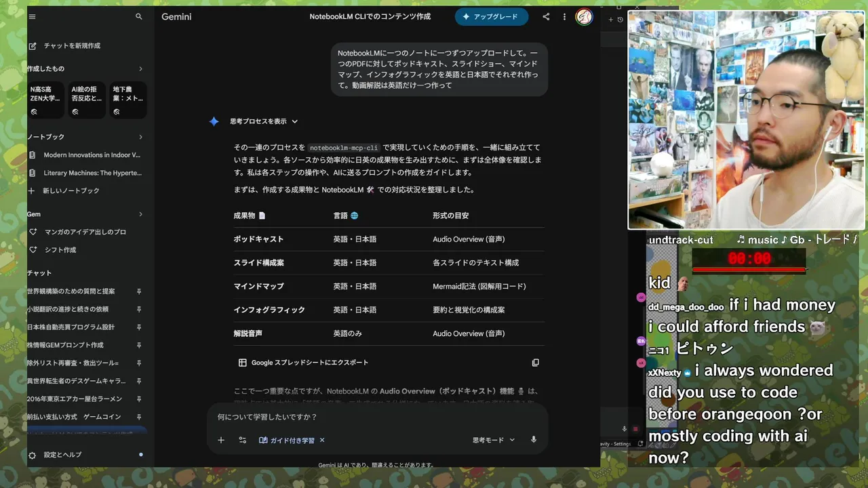This screenshot has height=488, width=868.
Task: Expand 思考プロセスを表示 thinking process
Action: 264,121
